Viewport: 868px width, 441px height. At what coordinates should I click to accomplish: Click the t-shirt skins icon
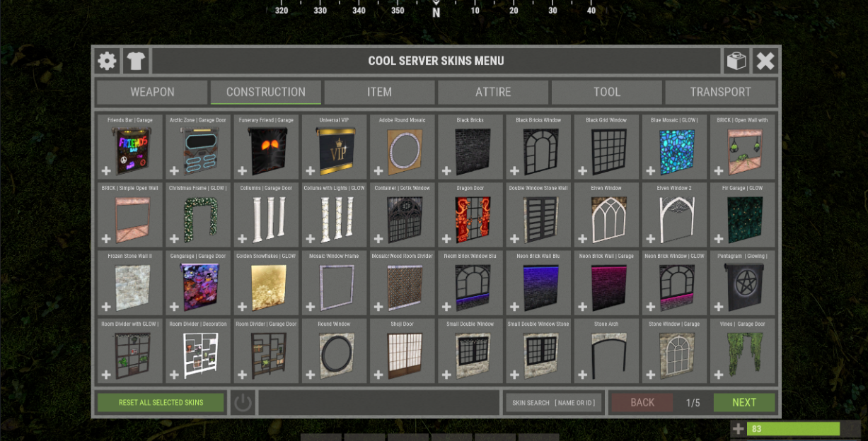coord(136,61)
